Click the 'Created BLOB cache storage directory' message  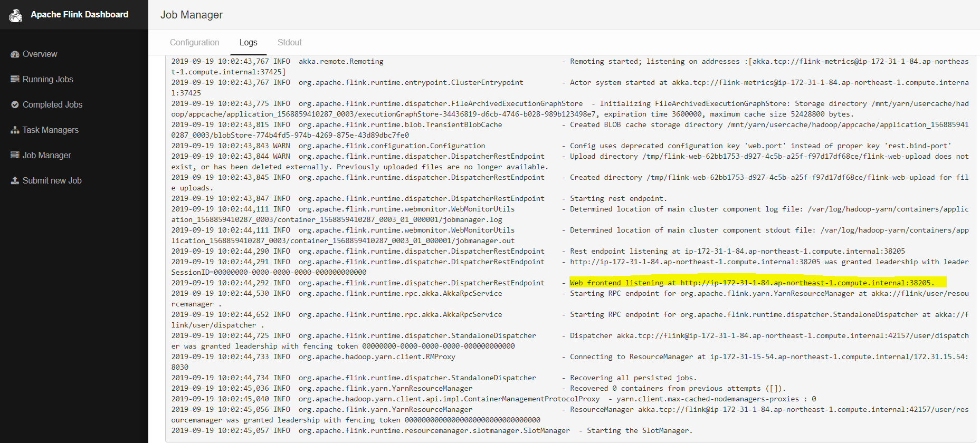click(x=769, y=125)
